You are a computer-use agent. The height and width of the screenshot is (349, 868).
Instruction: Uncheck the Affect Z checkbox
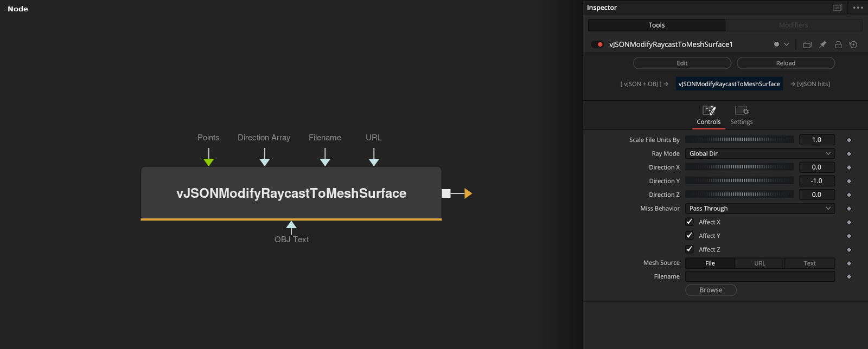tap(690, 249)
